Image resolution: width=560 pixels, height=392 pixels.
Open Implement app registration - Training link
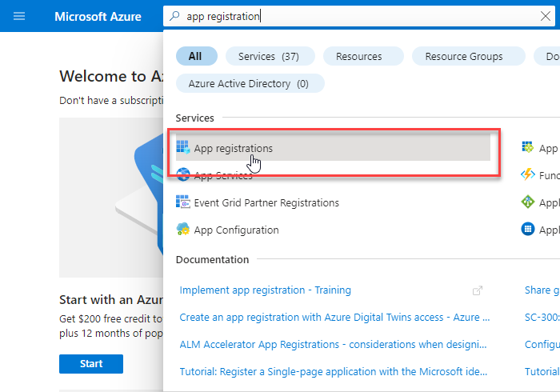pos(266,290)
